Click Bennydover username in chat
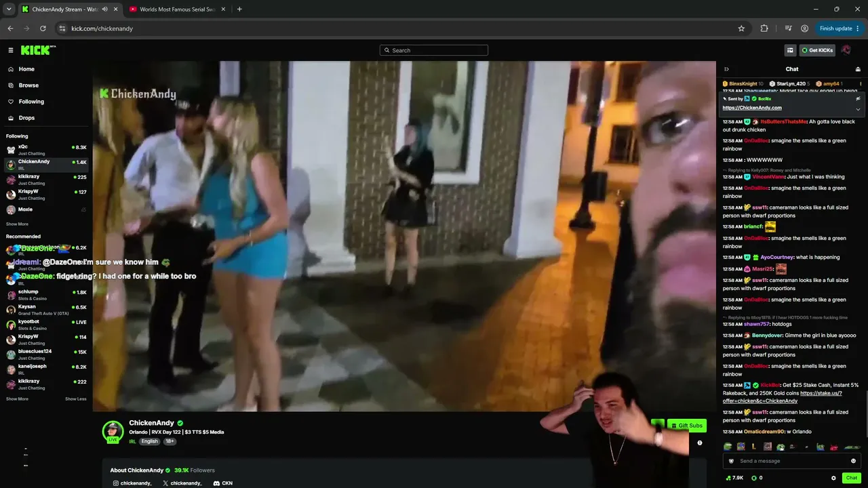Viewport: 868px width, 488px height. click(x=766, y=335)
